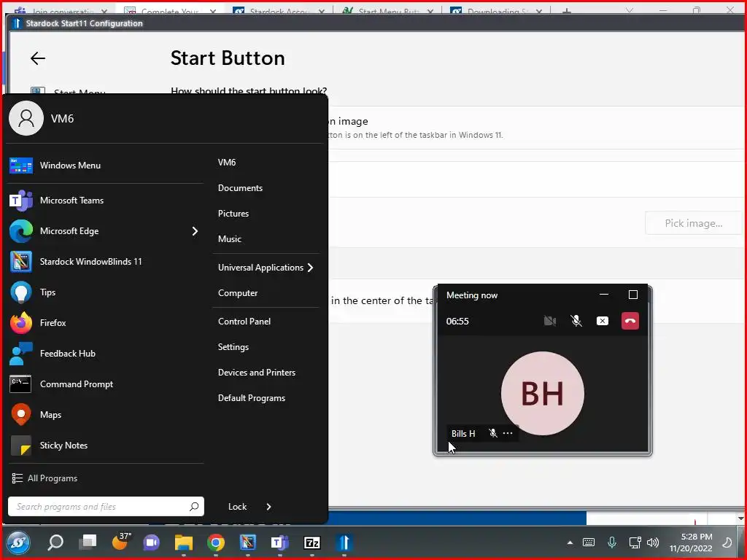Expand power options arrow beside Lock
This screenshot has height=560, width=747.
268,507
